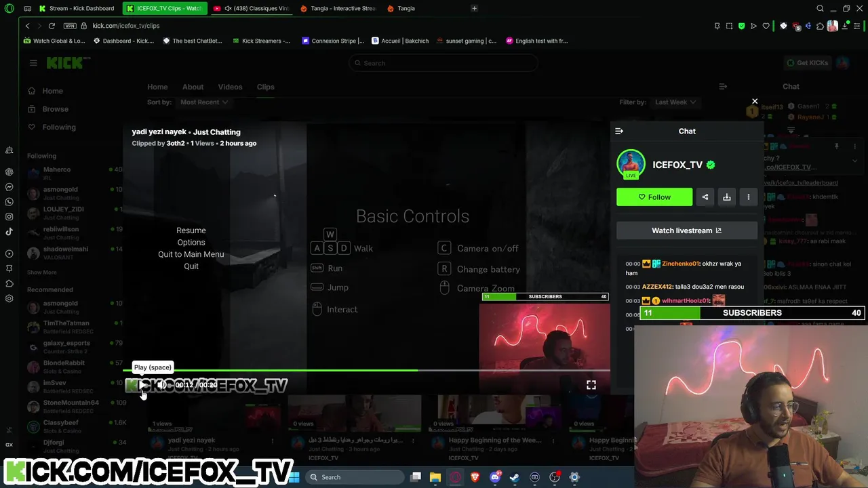Open galaxy_esports recommended channel
Image resolution: width=868 pixels, height=488 pixels.
[75, 347]
